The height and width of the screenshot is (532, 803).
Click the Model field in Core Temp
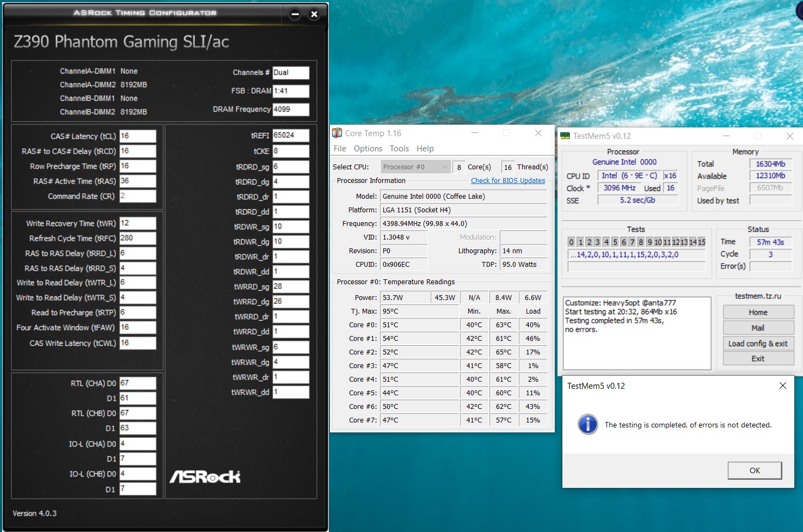463,197
